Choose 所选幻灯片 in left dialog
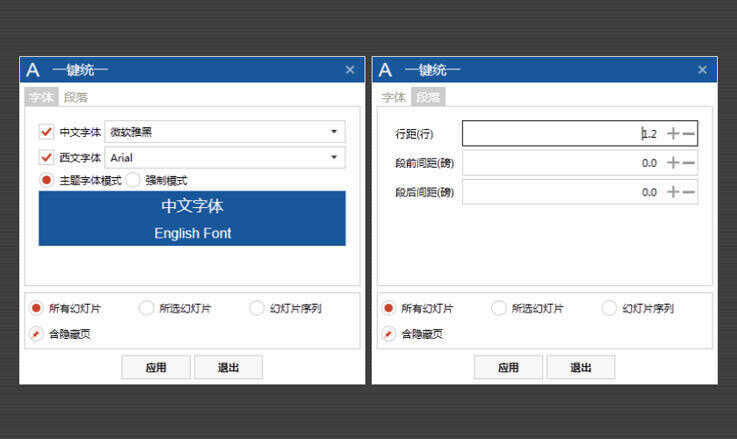737x439 pixels. click(x=146, y=308)
